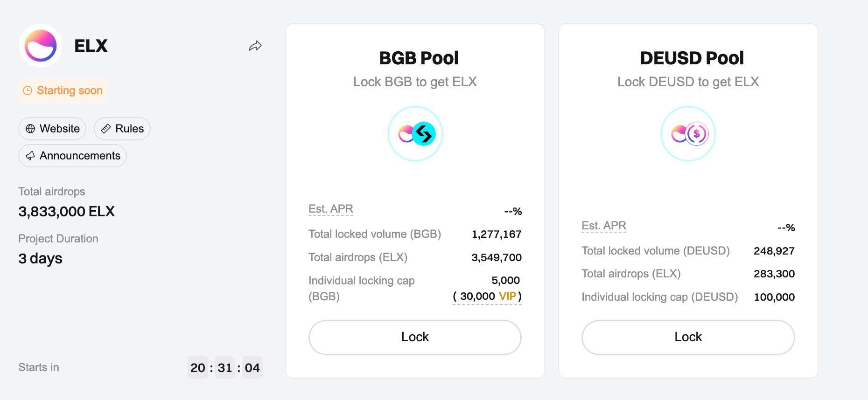
Task: Click Est. APR label in DEUSD Pool
Action: (x=603, y=226)
